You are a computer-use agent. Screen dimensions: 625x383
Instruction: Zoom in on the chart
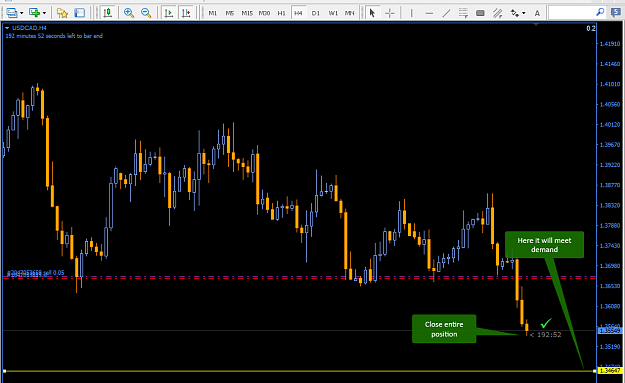(x=129, y=13)
